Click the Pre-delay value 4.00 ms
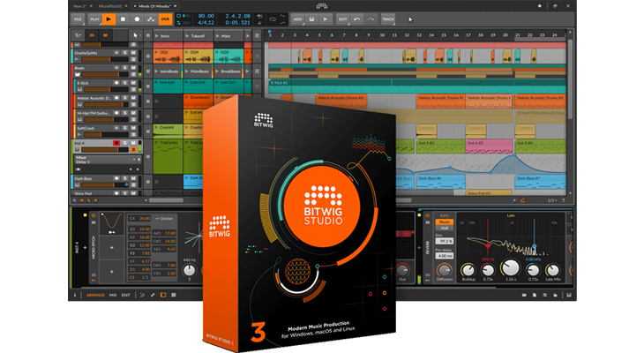This screenshot has width=644, height=353. [x=444, y=256]
